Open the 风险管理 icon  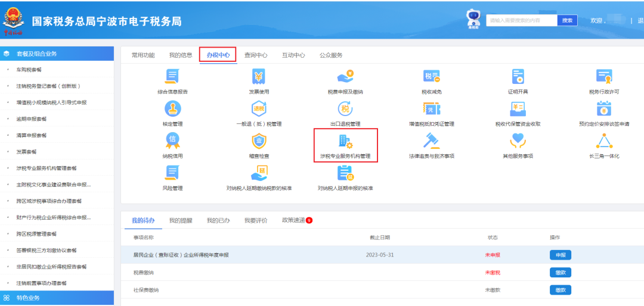pyautogui.click(x=172, y=173)
